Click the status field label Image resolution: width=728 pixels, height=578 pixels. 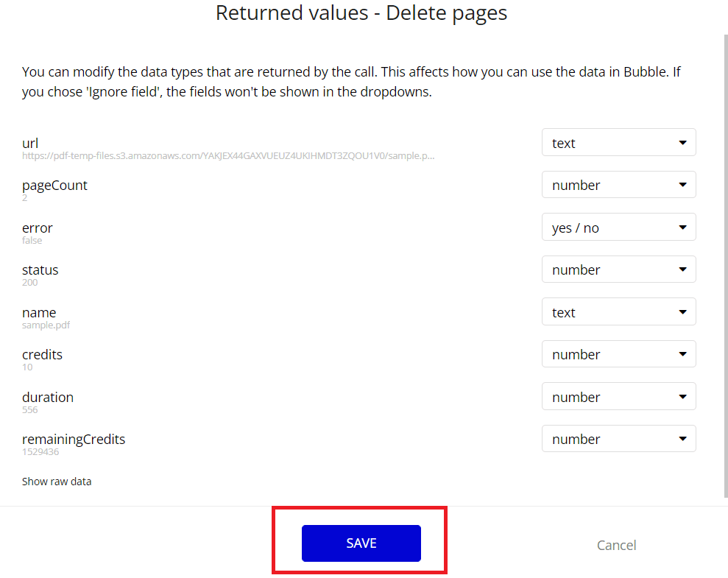click(x=40, y=270)
